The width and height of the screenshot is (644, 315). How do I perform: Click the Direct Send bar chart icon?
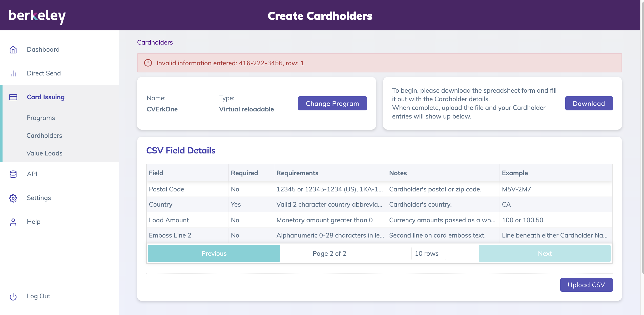pos(13,73)
